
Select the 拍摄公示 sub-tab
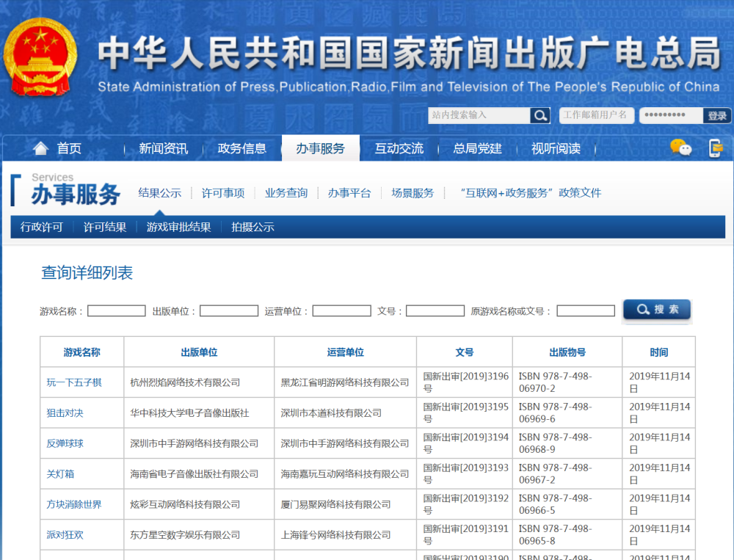click(x=252, y=227)
